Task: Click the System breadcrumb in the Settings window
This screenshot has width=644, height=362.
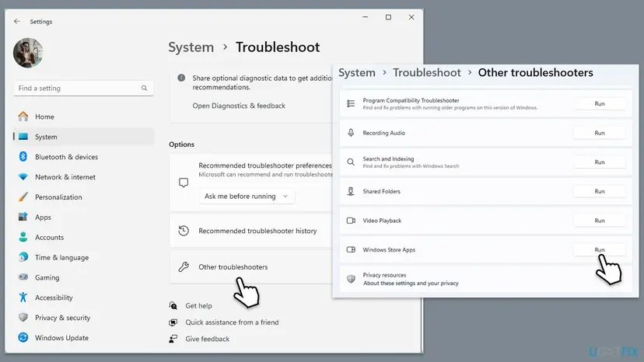Action: pyautogui.click(x=191, y=47)
